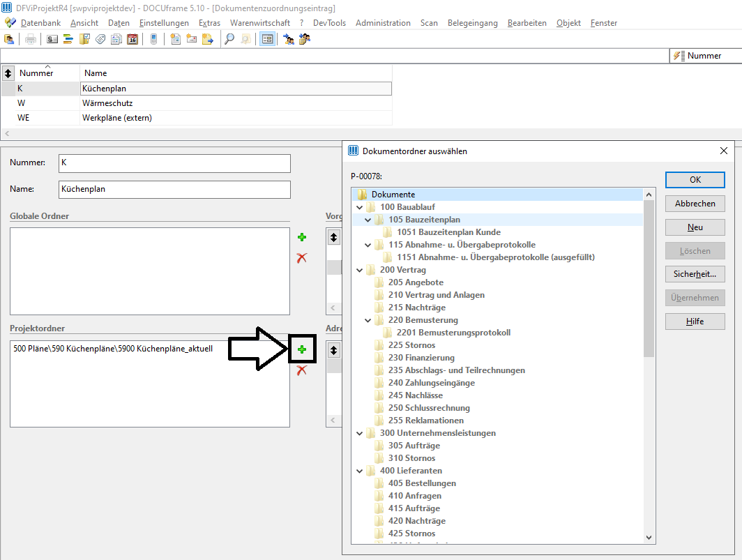
Task: Click the printer toolbar icon
Action: pos(31,39)
